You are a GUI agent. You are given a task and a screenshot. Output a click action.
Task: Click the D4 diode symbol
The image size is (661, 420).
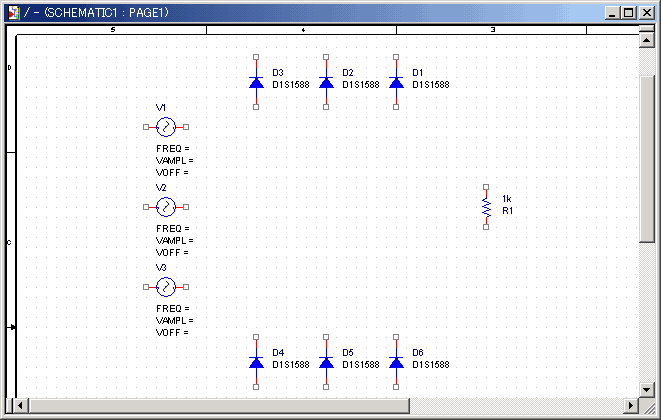[256, 361]
